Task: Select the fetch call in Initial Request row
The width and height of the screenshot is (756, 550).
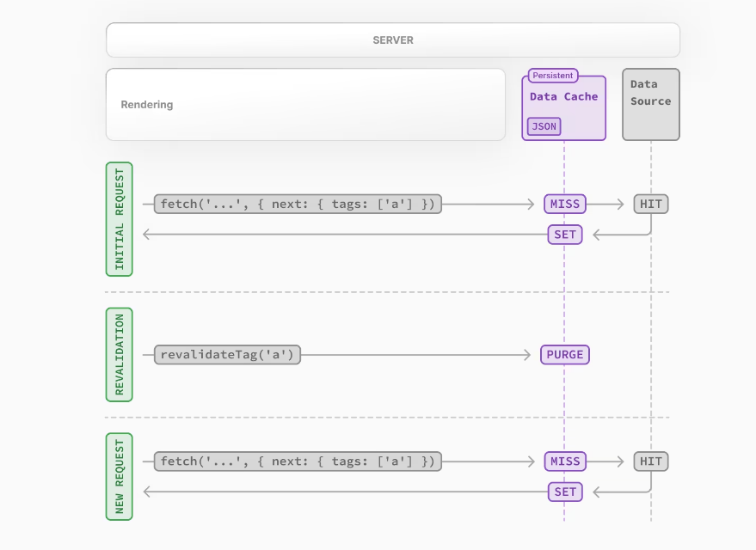Action: (x=298, y=204)
